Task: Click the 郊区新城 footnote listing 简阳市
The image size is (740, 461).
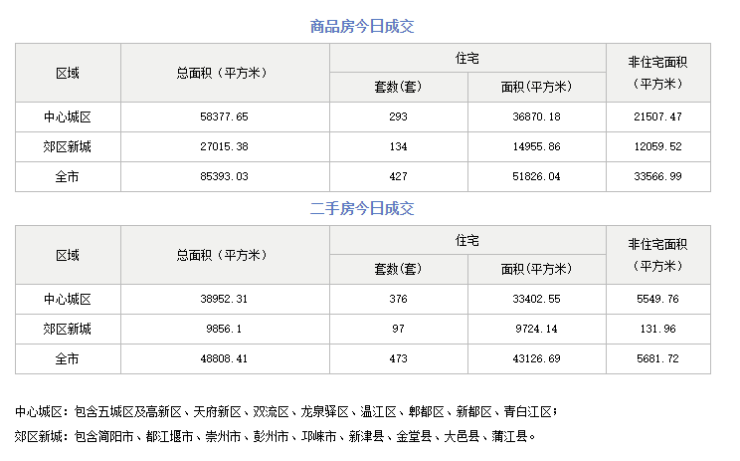Action: pos(277,436)
